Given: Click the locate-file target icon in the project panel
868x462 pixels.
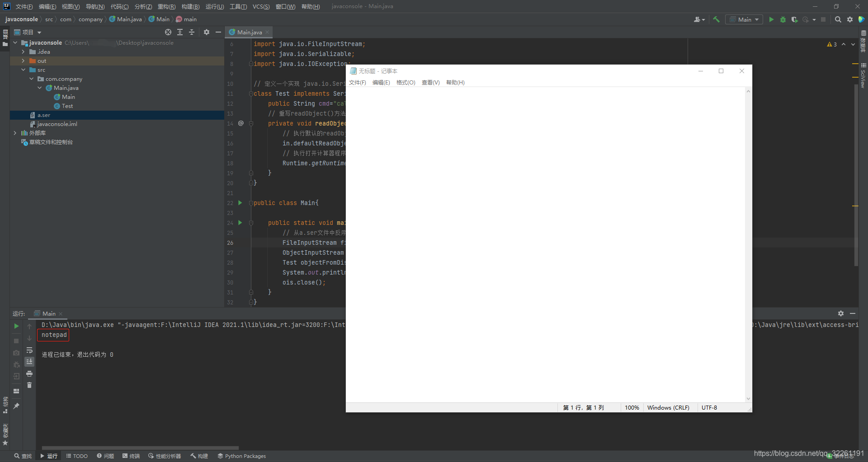Looking at the screenshot, I should coord(168,32).
